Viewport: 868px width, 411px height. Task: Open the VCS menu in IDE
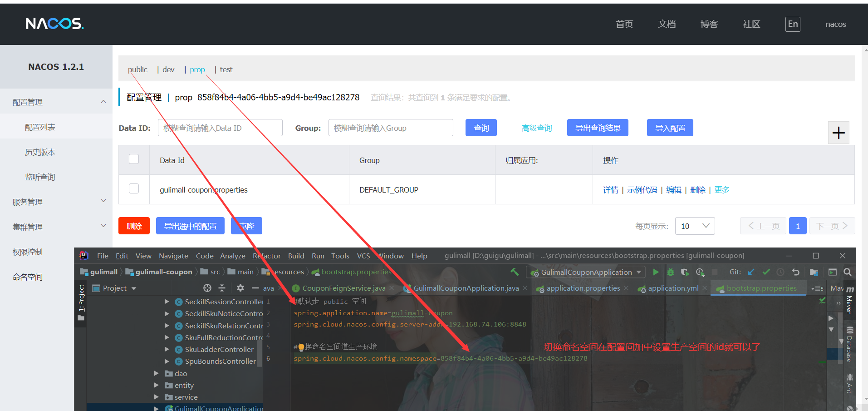coord(363,256)
